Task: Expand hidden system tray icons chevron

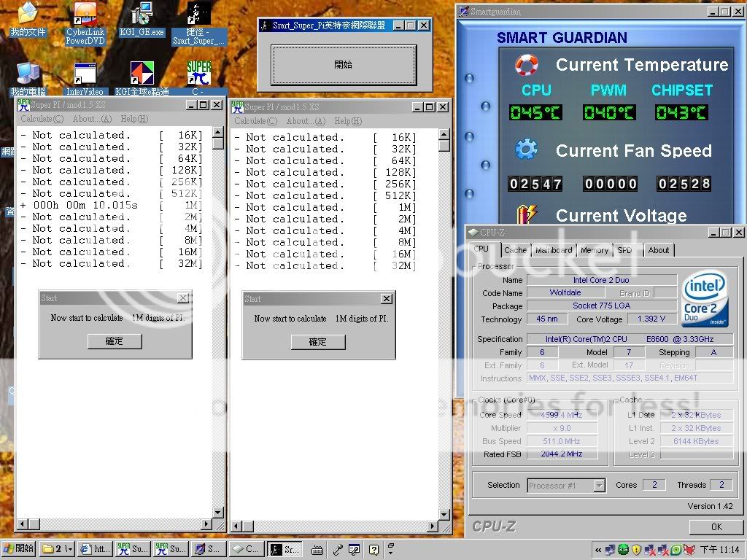Action: [598, 550]
